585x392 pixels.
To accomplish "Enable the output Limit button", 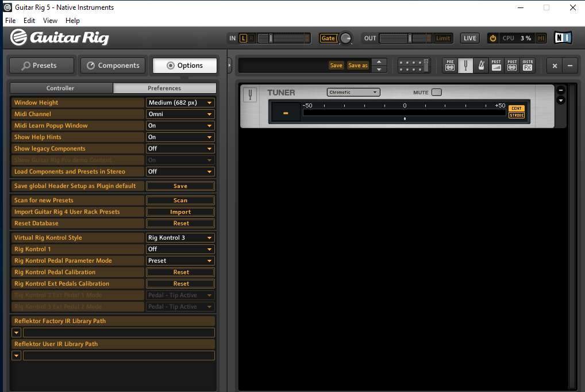I will pyautogui.click(x=443, y=39).
